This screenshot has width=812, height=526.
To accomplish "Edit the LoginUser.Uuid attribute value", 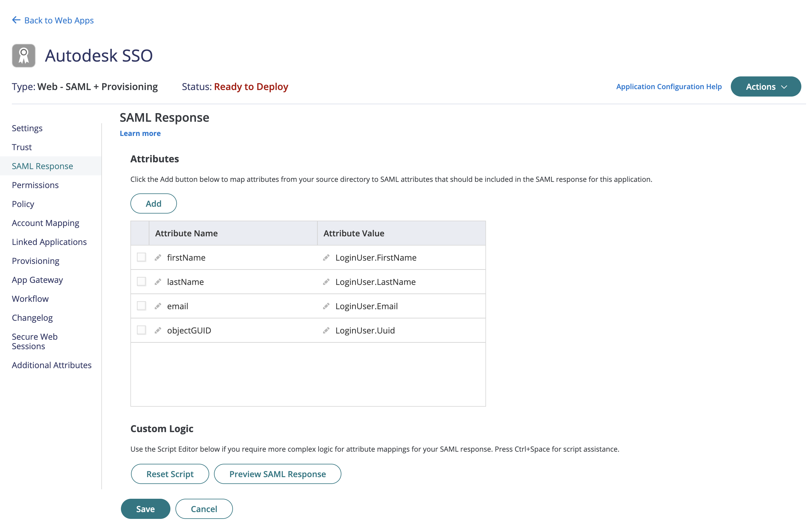I will (327, 330).
